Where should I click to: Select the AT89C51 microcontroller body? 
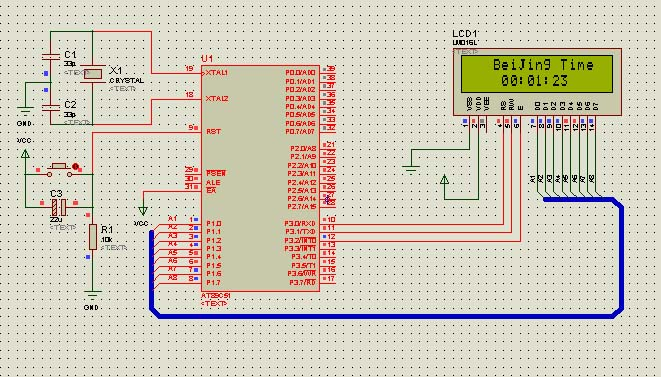260,178
